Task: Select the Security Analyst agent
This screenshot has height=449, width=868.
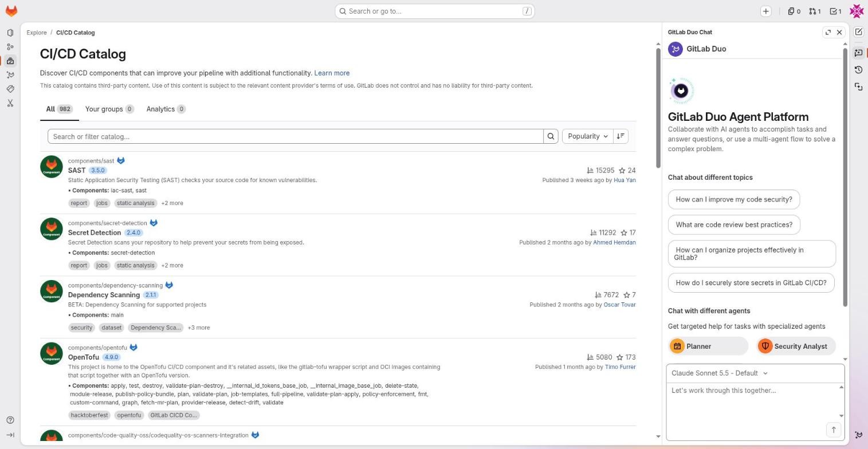Action: 795,346
